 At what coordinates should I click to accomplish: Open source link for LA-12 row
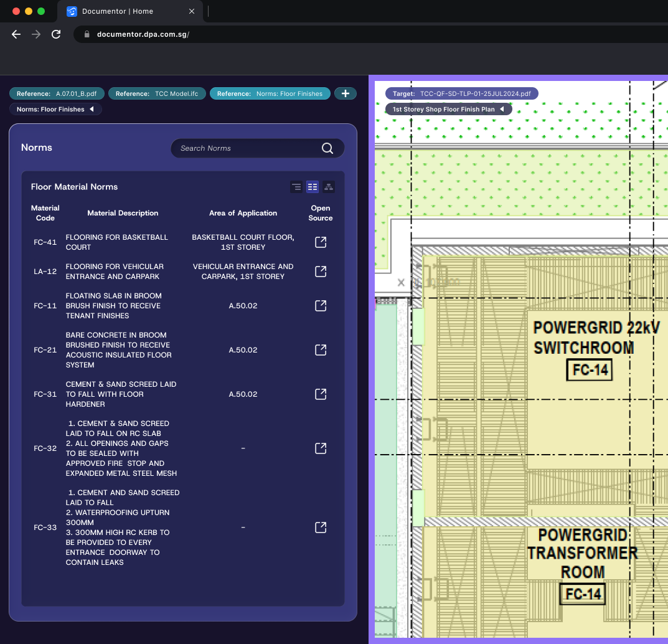(x=321, y=272)
